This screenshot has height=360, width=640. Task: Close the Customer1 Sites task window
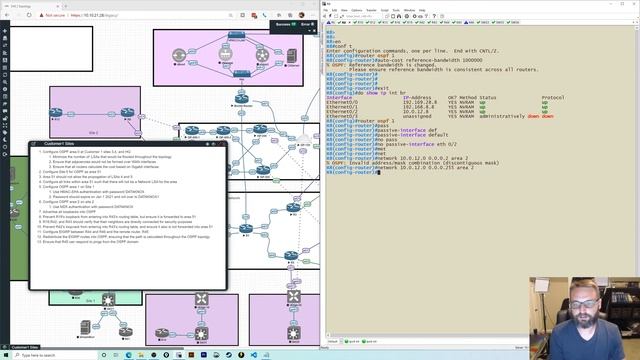[x=221, y=144]
